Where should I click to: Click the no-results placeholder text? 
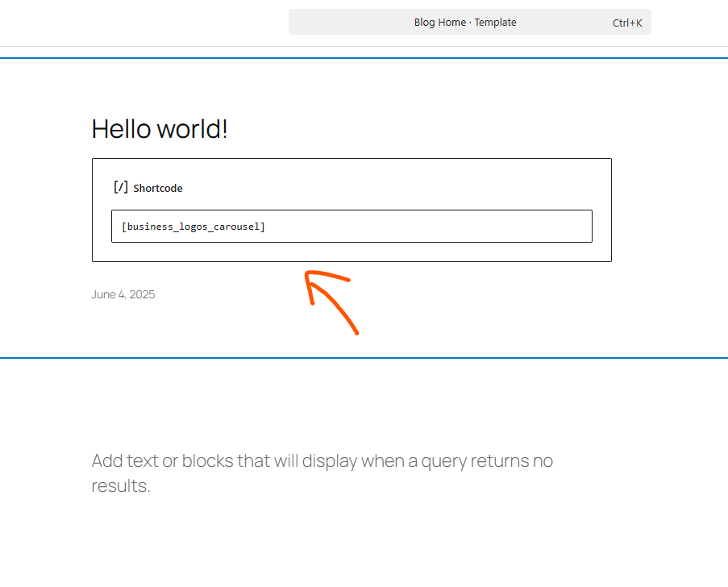322,473
